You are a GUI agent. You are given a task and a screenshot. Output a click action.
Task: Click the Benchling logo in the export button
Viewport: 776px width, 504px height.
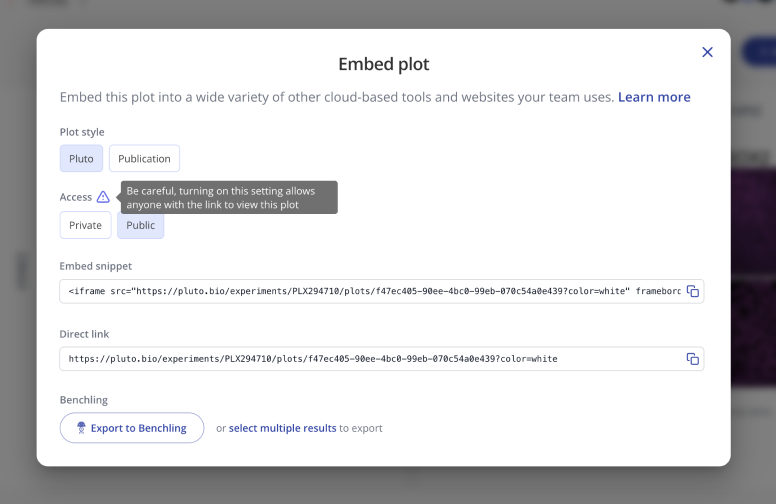[x=80, y=428]
